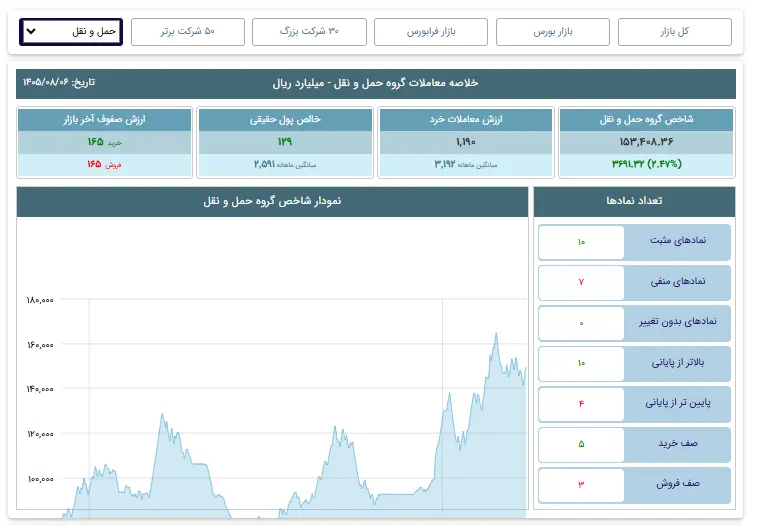Image resolution: width=760 pixels, height=526 pixels.
Task: Click green buy queue value ۱۶۵
Action: coord(95,142)
